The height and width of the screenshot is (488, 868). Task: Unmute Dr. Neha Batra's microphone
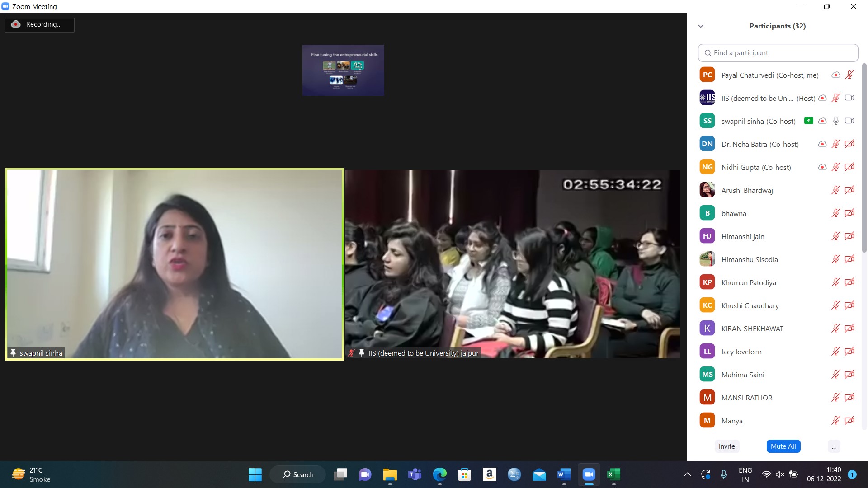click(835, 144)
